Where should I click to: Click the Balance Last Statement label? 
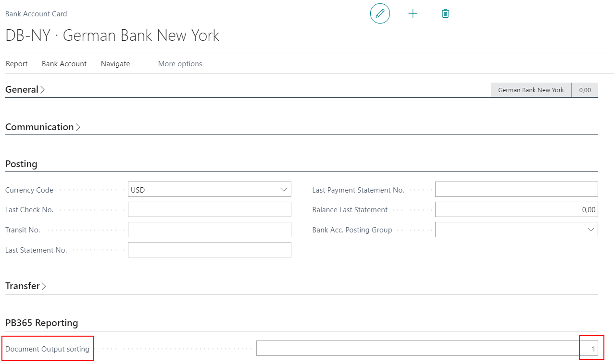click(350, 210)
